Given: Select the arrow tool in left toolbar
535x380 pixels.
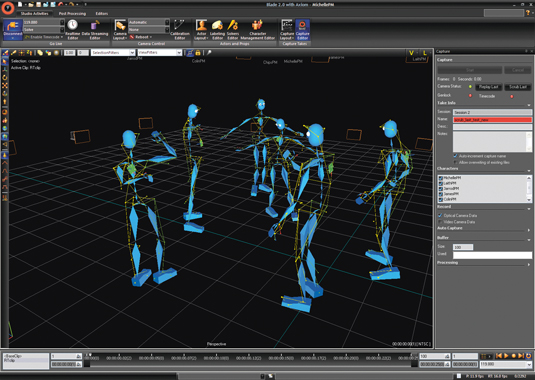Looking at the screenshot, I should click(5, 61).
